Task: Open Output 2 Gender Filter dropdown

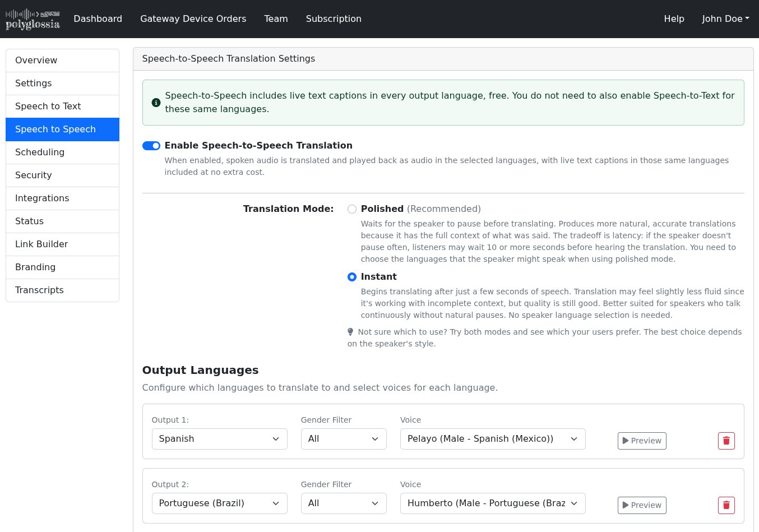Action: [x=344, y=503]
